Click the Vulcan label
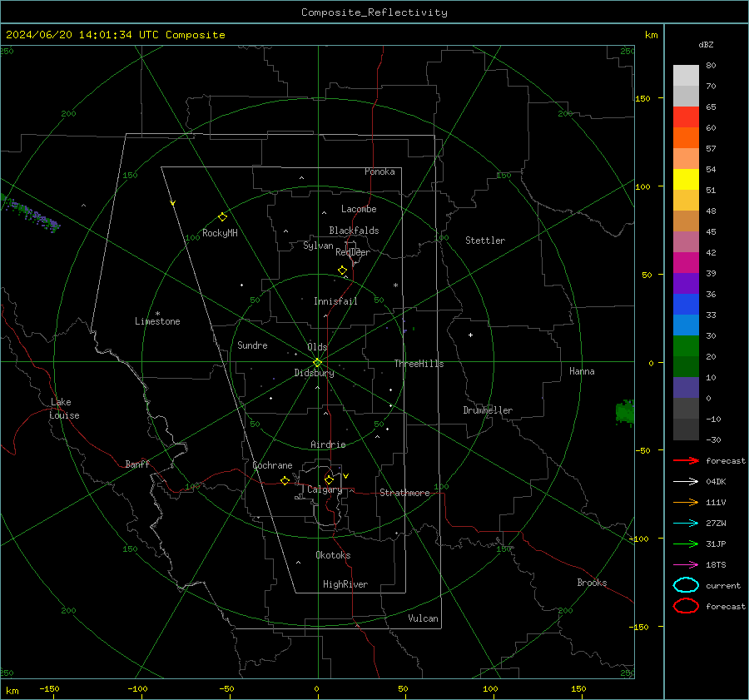 click(424, 618)
